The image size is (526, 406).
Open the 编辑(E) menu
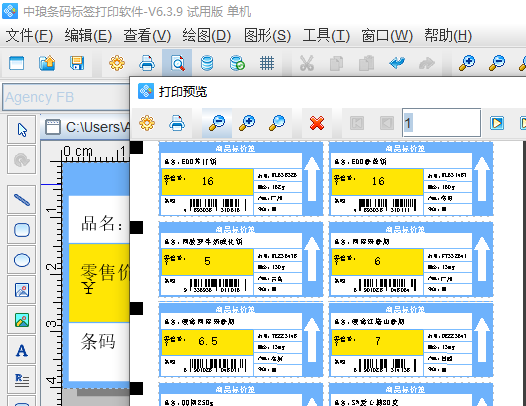point(88,35)
